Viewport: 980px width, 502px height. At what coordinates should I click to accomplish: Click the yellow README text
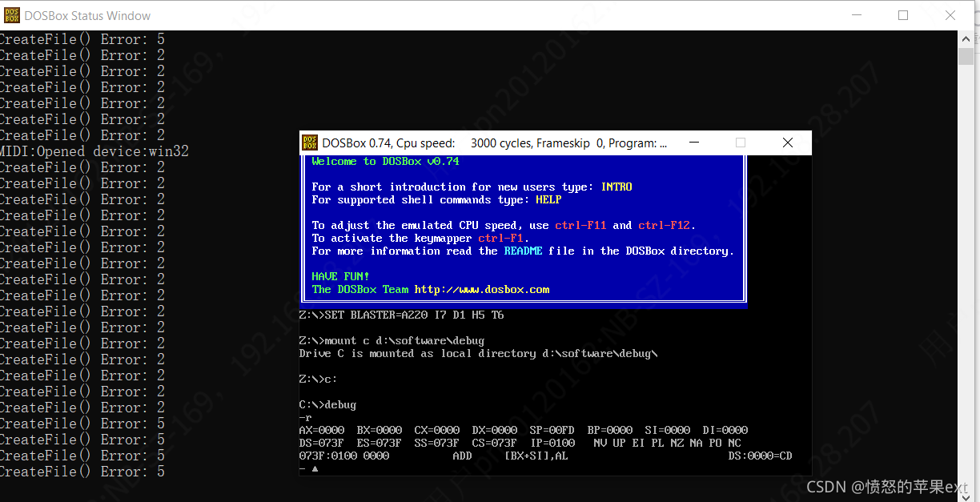click(523, 251)
